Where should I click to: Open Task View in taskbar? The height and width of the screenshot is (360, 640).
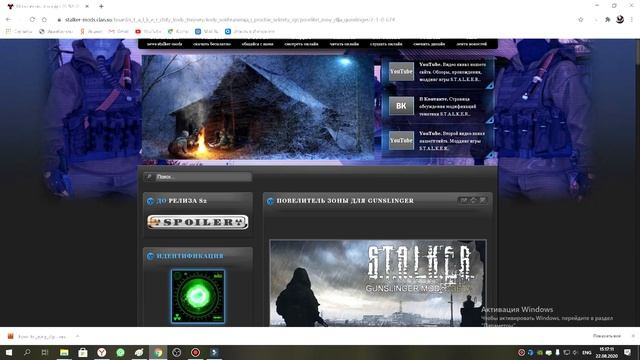45,352
